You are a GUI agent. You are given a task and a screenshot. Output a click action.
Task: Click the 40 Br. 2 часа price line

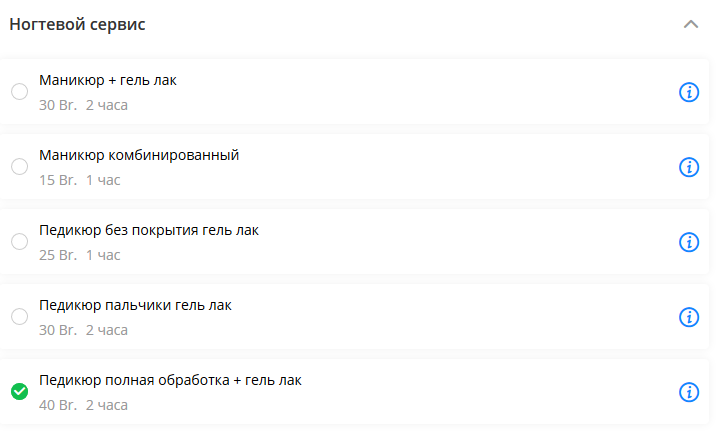point(84,405)
